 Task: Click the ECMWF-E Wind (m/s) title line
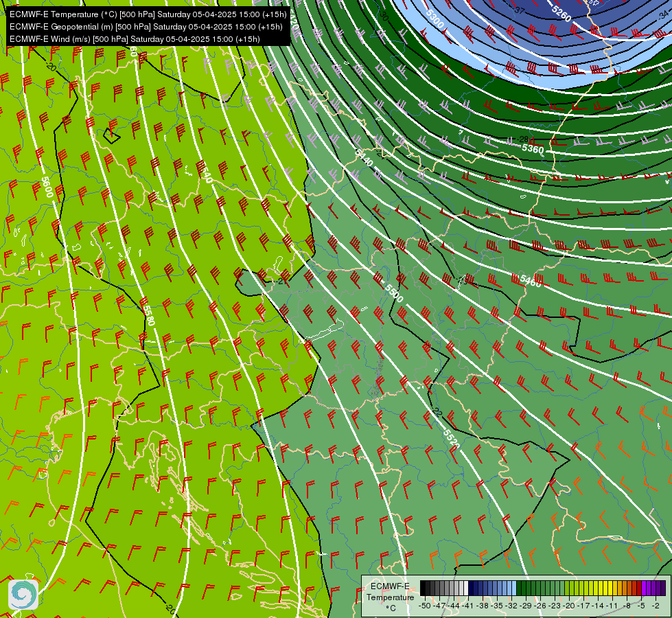click(x=135, y=39)
